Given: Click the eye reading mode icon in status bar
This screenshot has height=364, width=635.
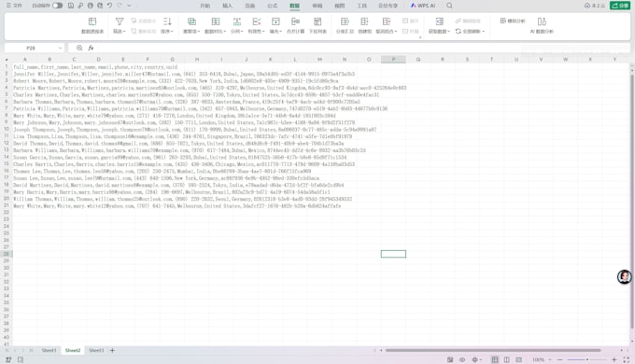Looking at the screenshot, I should click(x=462, y=359).
